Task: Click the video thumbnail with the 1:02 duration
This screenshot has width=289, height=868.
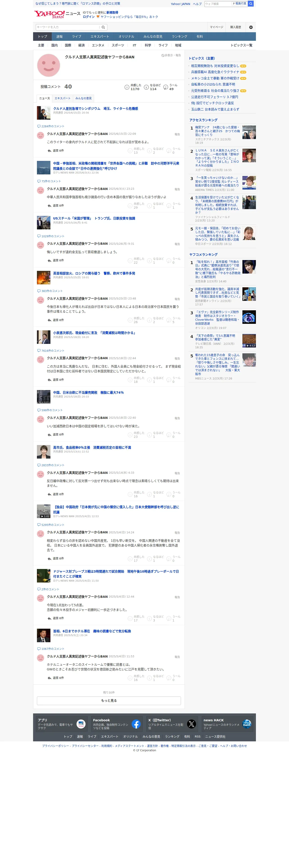Action: tap(43, 511)
